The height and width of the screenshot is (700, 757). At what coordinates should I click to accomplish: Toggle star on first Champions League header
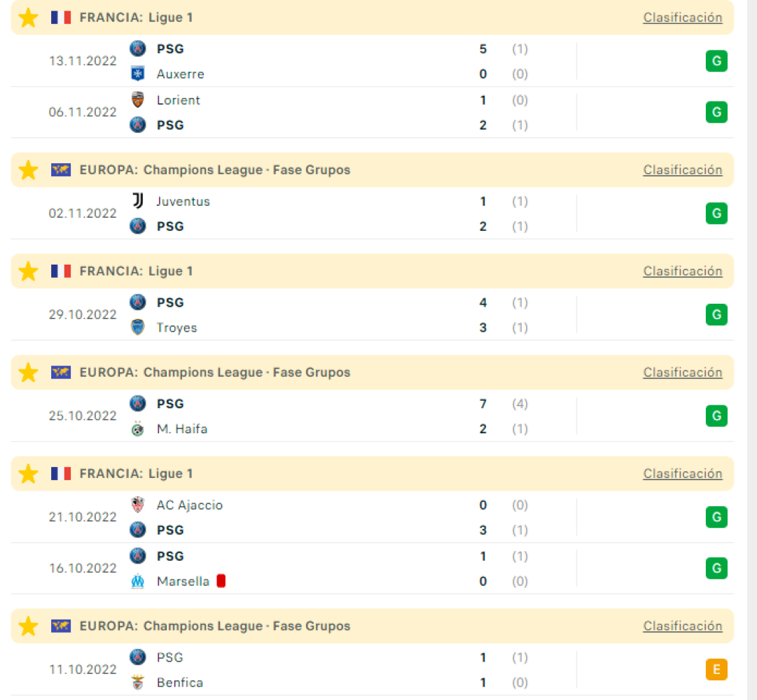28,170
